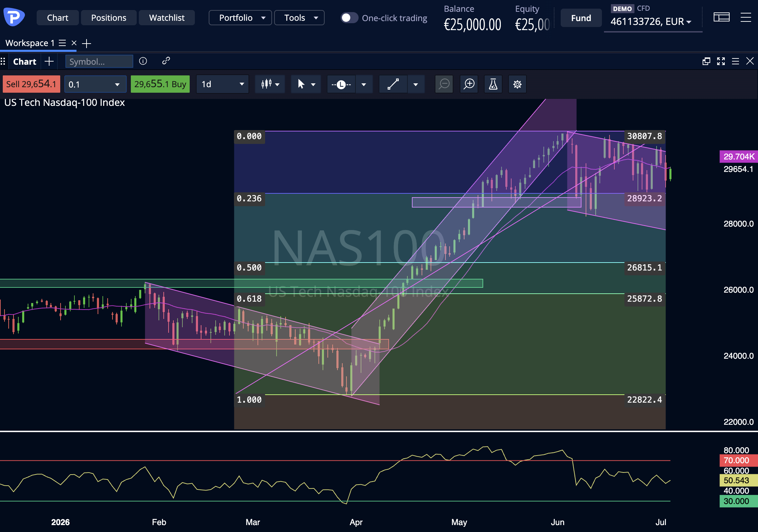Select the trend line drawing tool
Image resolution: width=758 pixels, height=532 pixels.
click(x=393, y=84)
